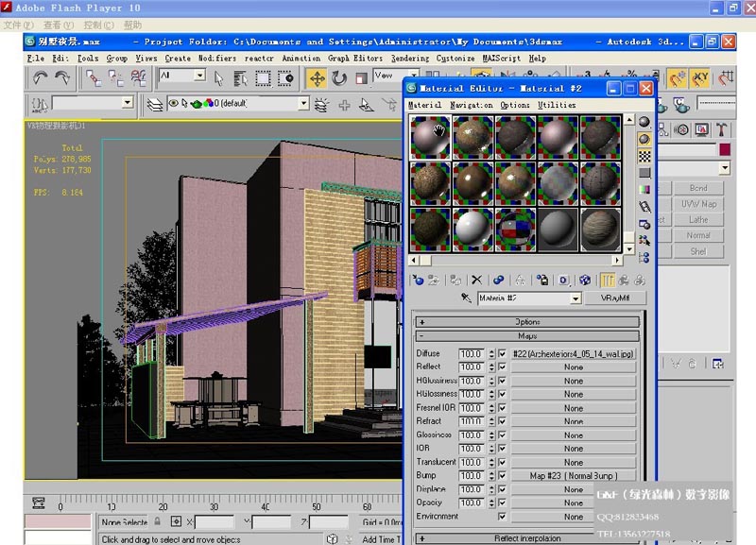
Task: Click Make Unique icon in Material Editor
Action: 520,280
